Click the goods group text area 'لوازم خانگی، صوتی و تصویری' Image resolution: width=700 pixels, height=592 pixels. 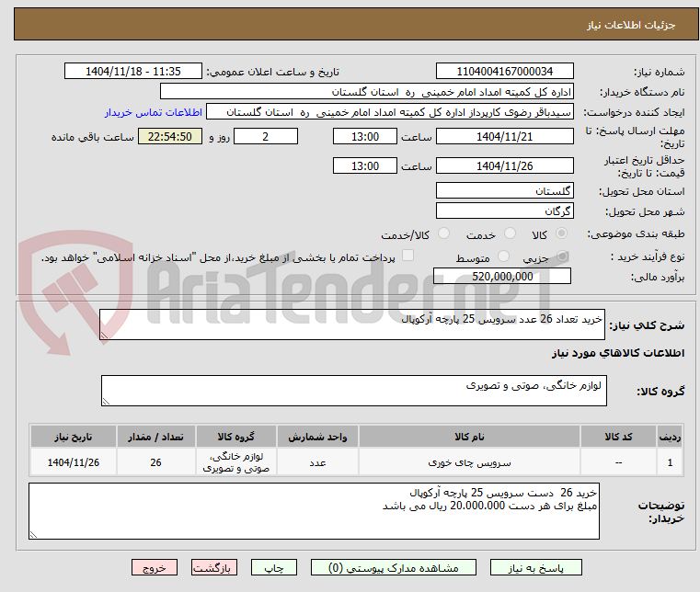click(354, 391)
